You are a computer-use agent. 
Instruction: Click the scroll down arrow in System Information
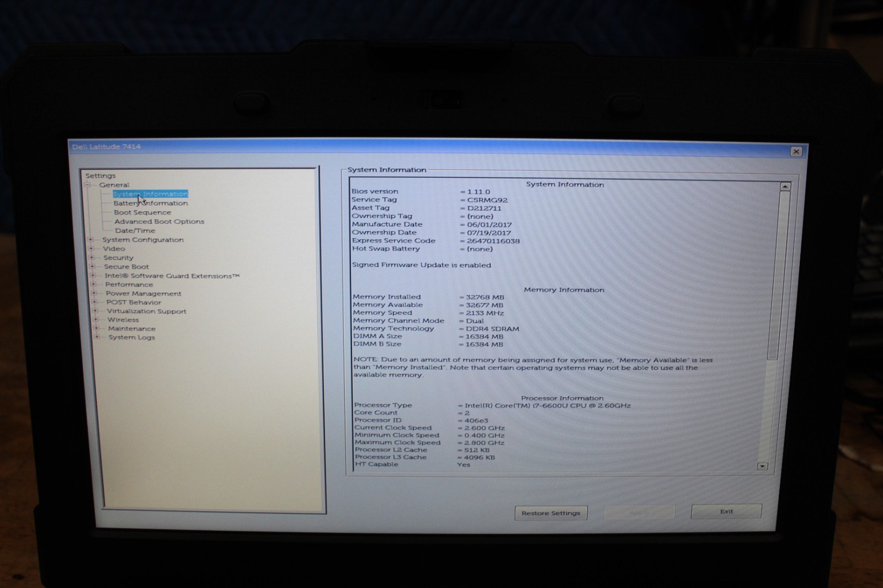(762, 466)
